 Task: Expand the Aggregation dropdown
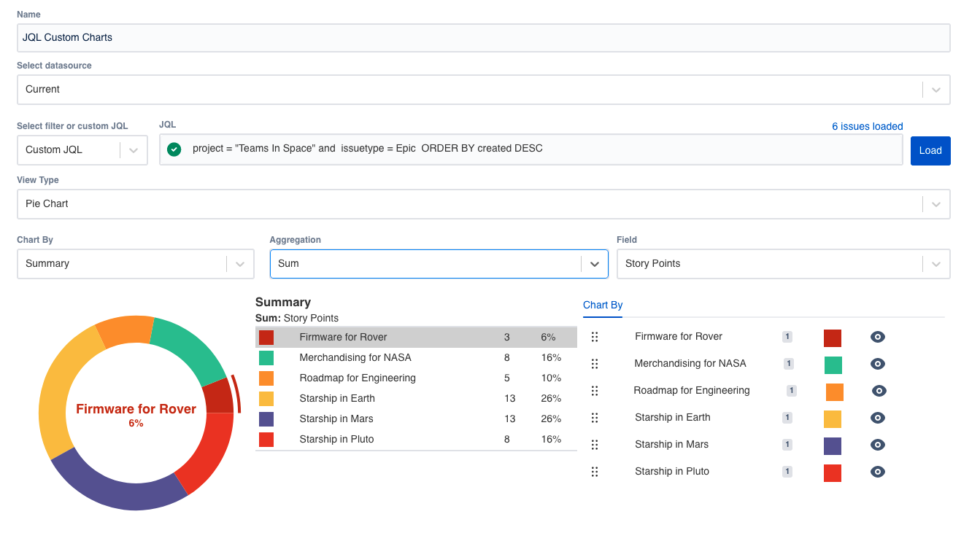[595, 263]
